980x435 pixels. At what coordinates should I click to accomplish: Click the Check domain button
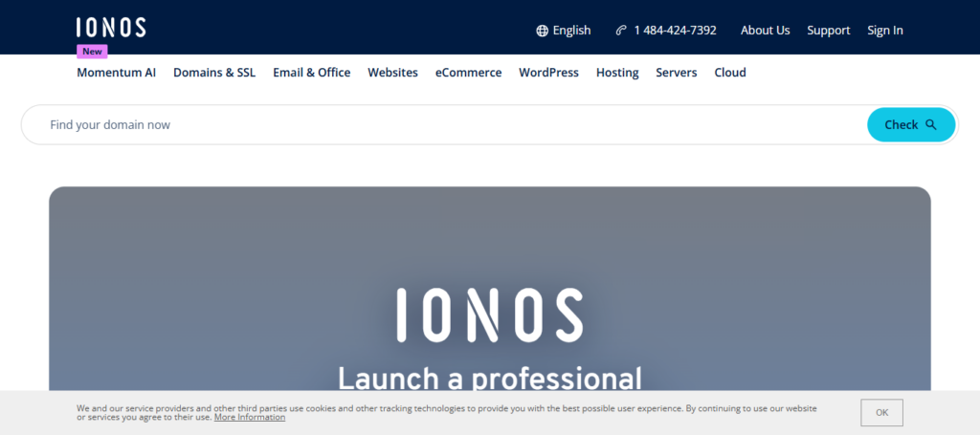pyautogui.click(x=911, y=125)
